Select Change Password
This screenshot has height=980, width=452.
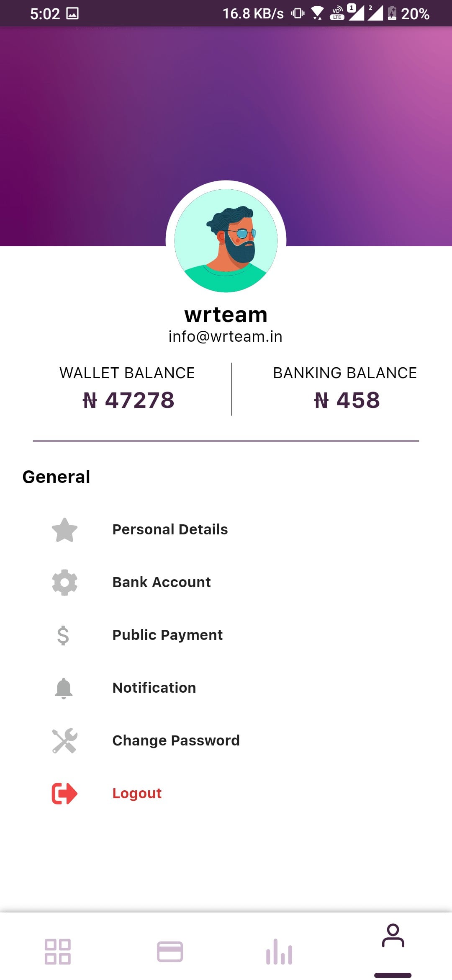(176, 741)
